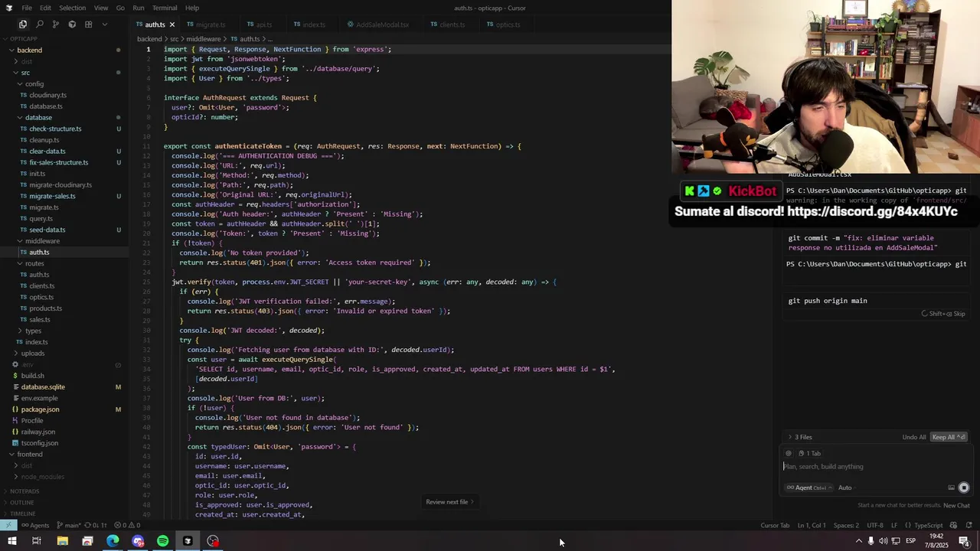
Task: Click the microphone icon in system tray
Action: click(x=871, y=541)
